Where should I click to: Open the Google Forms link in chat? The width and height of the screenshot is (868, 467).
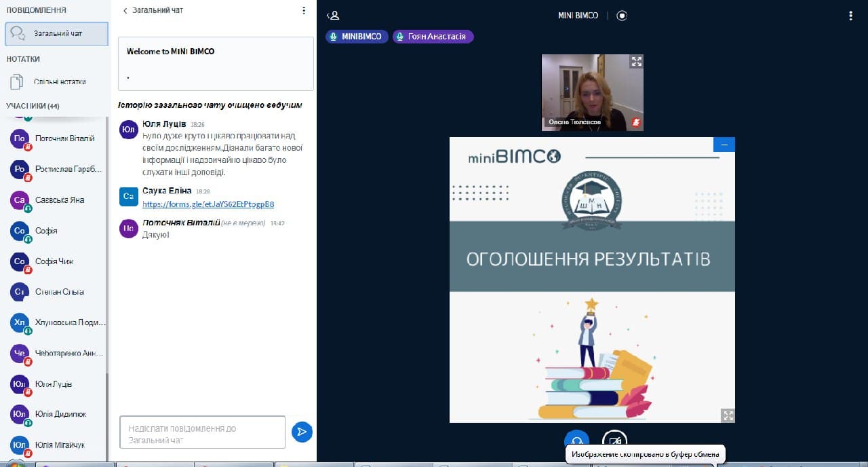click(208, 204)
